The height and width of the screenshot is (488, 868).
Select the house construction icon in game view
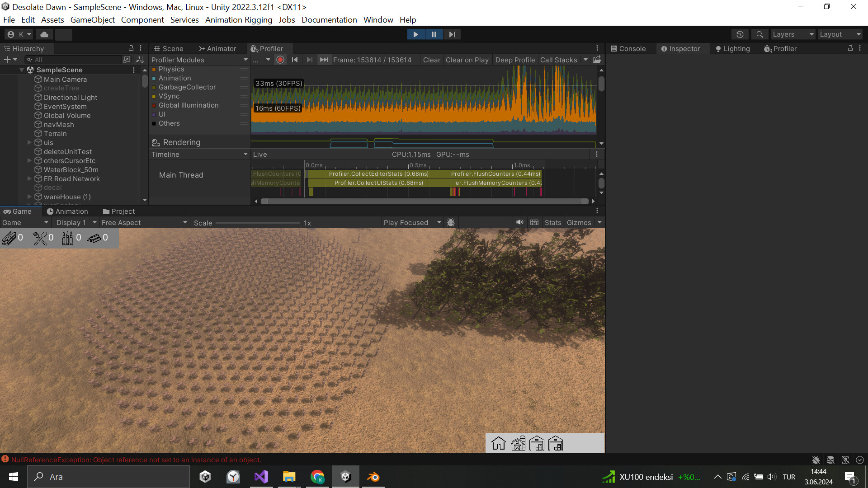[499, 443]
